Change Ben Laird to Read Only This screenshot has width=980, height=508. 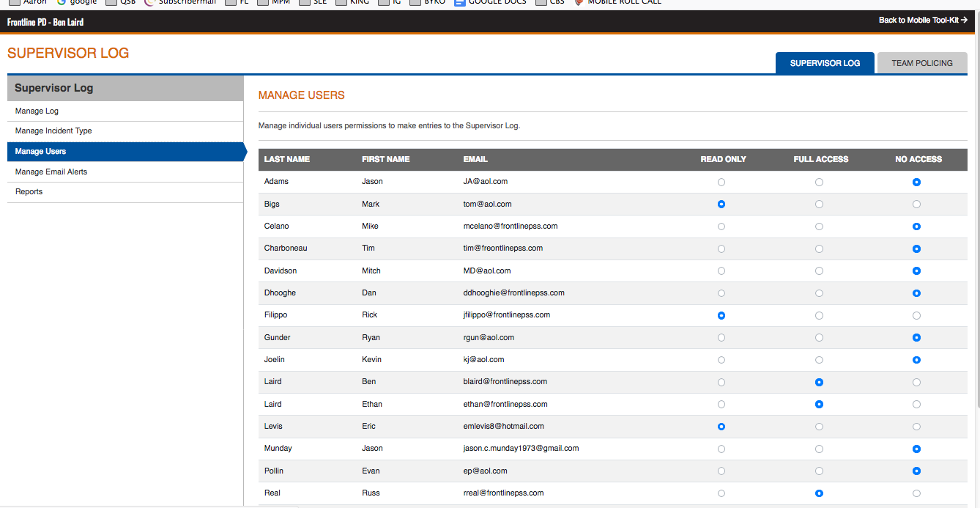tap(721, 383)
